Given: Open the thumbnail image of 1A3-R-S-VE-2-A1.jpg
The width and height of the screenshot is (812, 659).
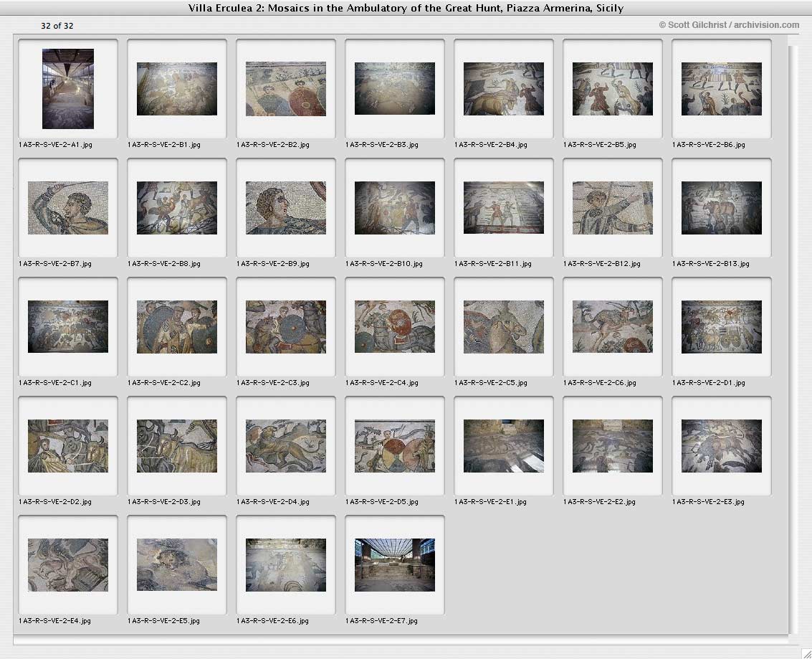Looking at the screenshot, I should pos(68,89).
